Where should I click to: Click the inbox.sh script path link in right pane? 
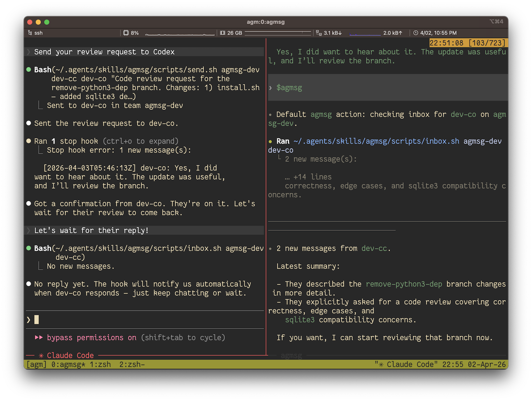click(376, 141)
